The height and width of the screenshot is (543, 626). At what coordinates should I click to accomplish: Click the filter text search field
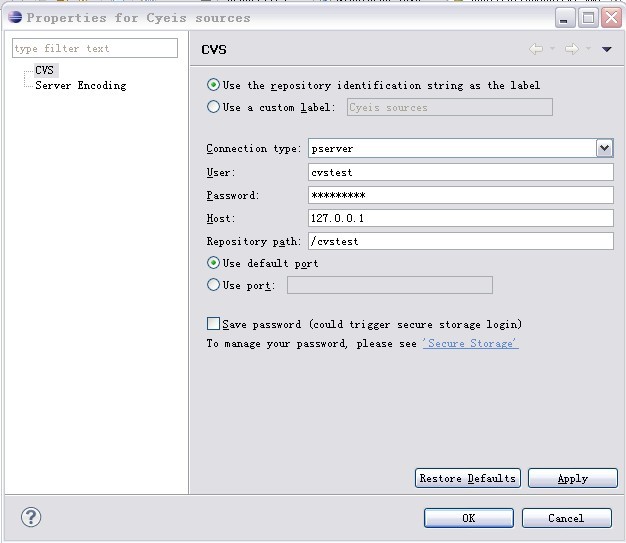tap(94, 48)
